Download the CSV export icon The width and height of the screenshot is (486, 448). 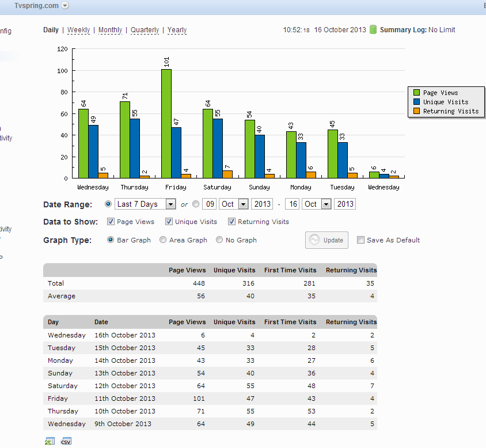(66, 441)
